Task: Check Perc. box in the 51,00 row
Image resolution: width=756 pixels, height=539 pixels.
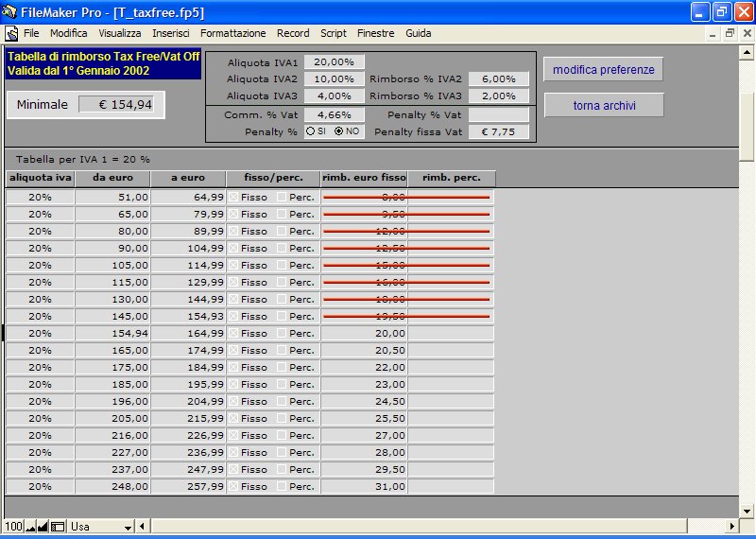Action: pyautogui.click(x=282, y=197)
